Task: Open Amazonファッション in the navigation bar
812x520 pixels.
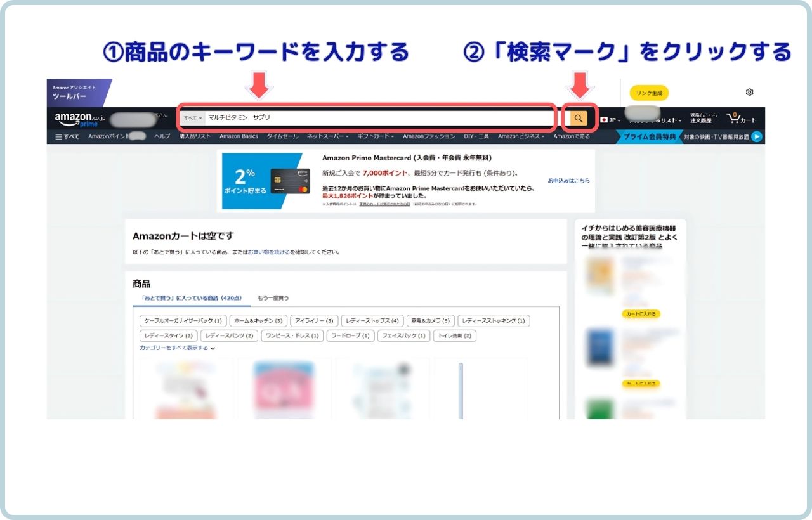Action: coord(429,136)
